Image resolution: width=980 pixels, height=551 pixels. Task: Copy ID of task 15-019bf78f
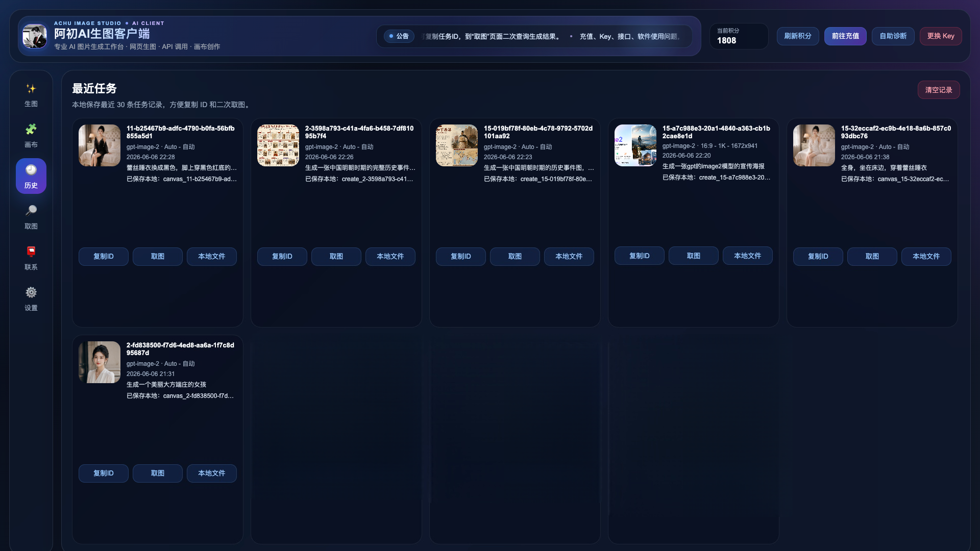[461, 257]
